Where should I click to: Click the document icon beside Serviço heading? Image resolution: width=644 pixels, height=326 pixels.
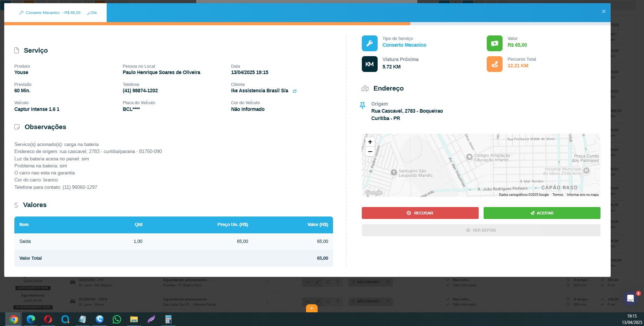(x=16, y=51)
